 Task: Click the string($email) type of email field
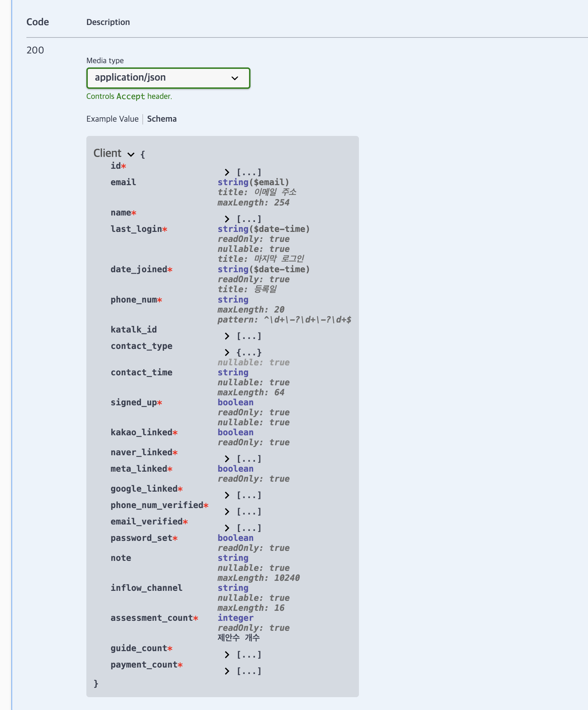click(x=253, y=182)
